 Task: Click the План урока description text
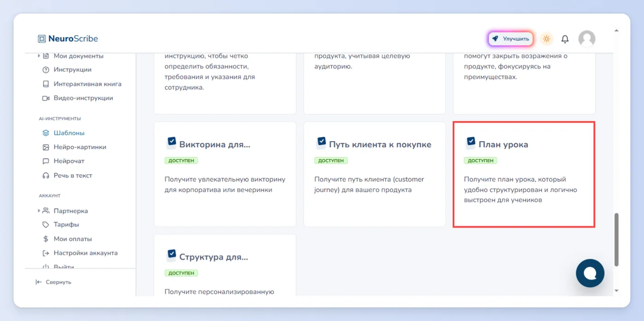520,189
